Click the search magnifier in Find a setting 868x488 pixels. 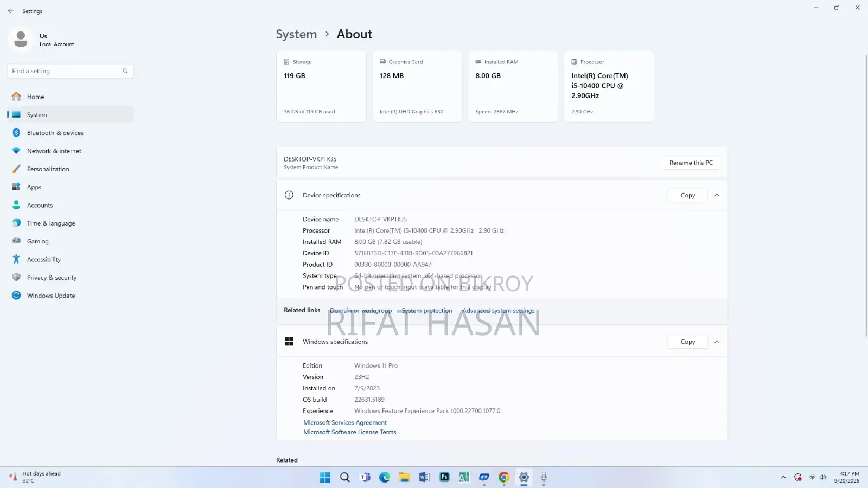point(125,71)
